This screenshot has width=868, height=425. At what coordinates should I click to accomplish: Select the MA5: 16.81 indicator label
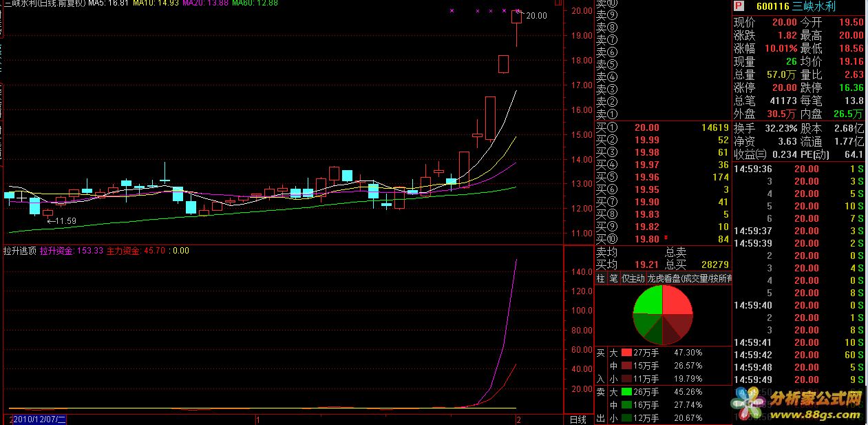tap(108, 3)
